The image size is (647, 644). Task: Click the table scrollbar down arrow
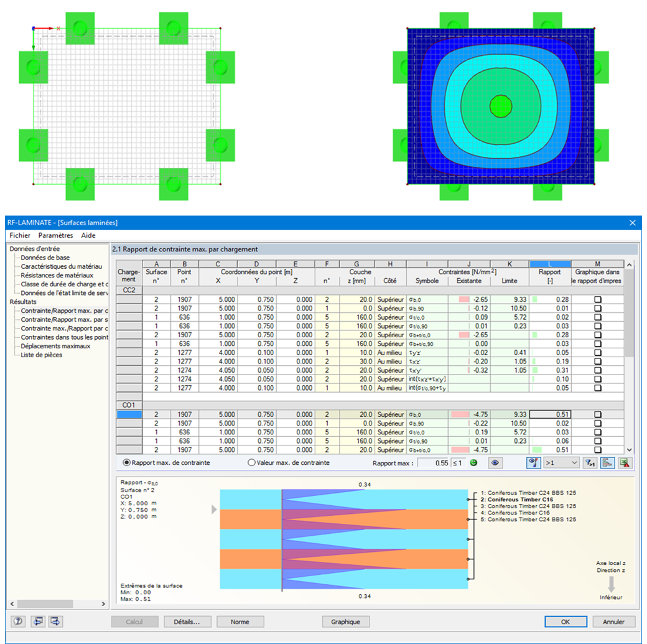629,450
